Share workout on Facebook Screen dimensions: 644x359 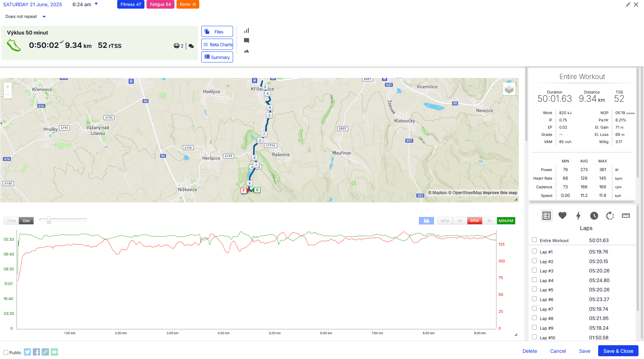coord(37,352)
